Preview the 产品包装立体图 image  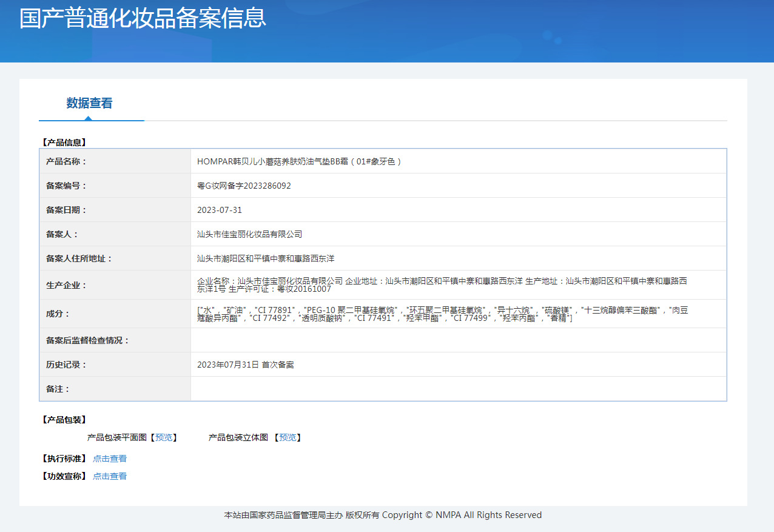[288, 437]
